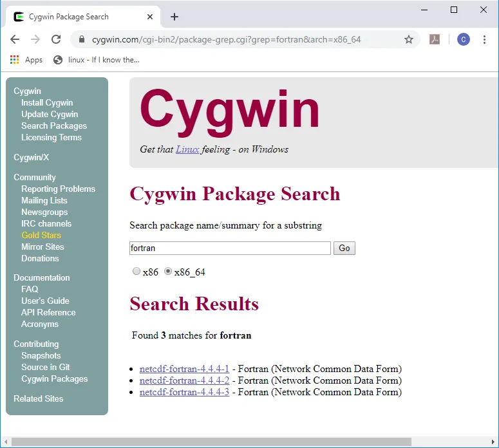Open Snapshots in sidebar
This screenshot has width=499, height=448.
[41, 355]
